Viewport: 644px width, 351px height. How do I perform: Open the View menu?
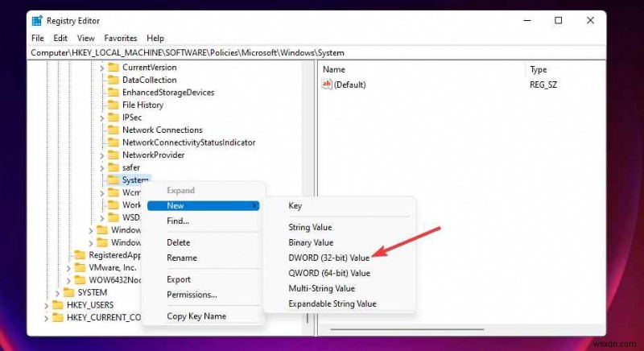[86, 38]
